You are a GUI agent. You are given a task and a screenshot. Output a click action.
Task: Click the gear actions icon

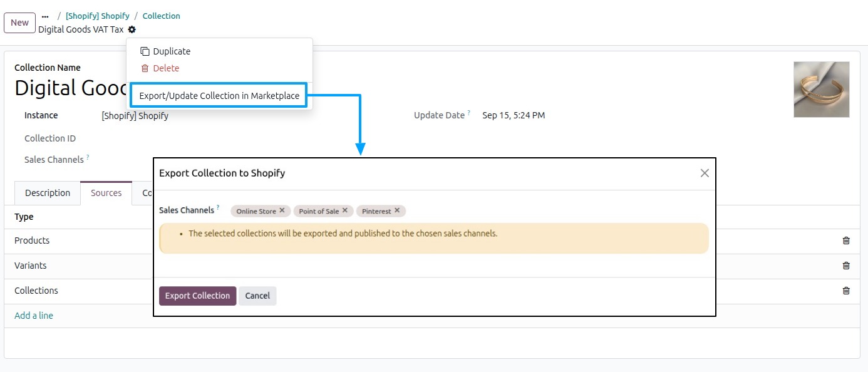coord(132,29)
